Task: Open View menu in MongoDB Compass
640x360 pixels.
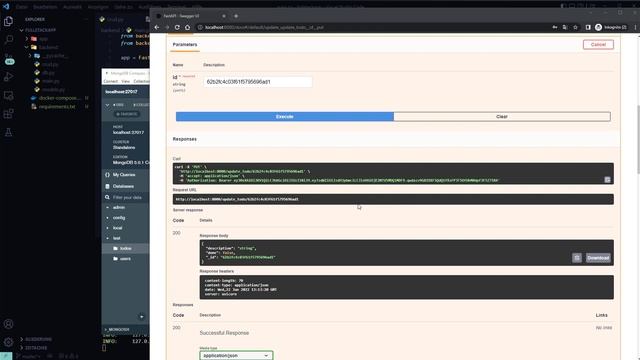Action: click(x=126, y=81)
